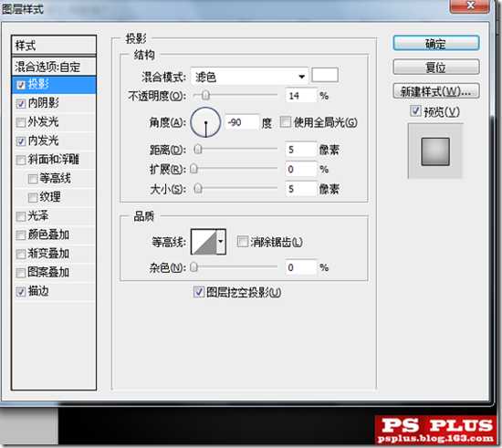Select the 内发光 style row label
The image size is (502, 448).
coord(44,141)
